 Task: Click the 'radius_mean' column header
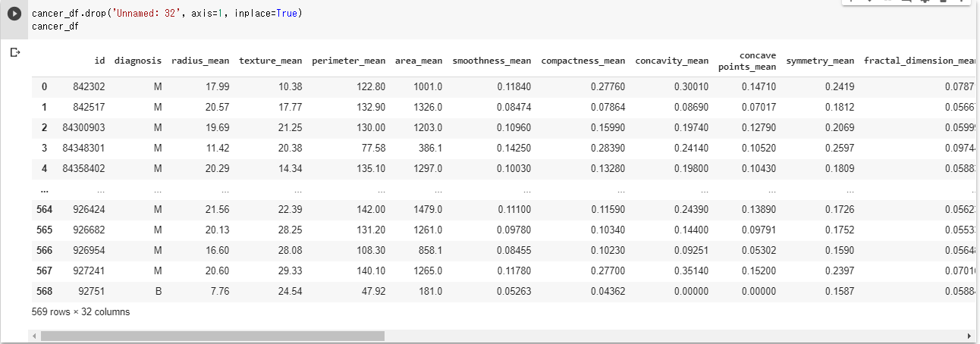pos(200,61)
